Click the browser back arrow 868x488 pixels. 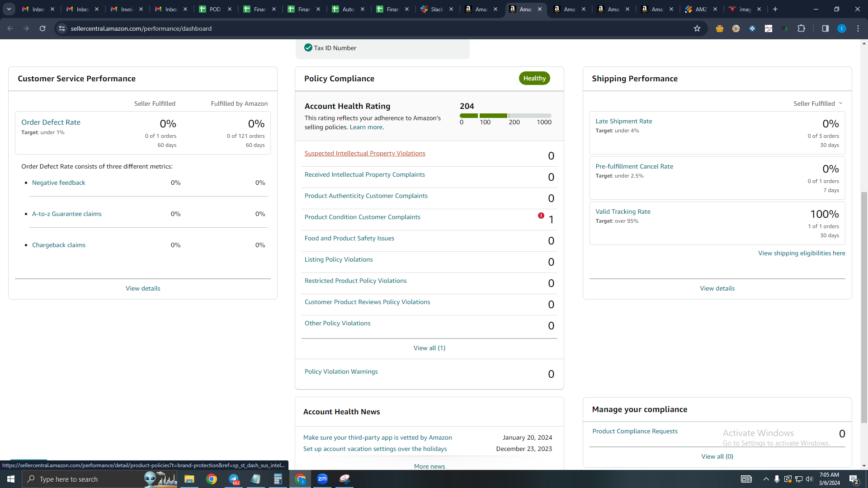[10, 28]
